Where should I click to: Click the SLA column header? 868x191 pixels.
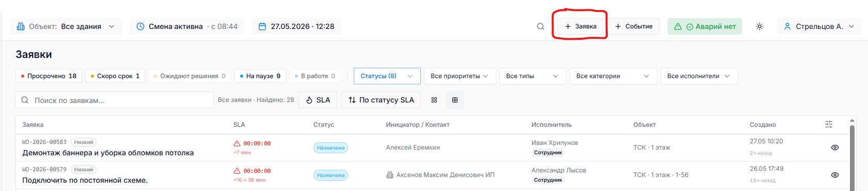[x=239, y=125]
